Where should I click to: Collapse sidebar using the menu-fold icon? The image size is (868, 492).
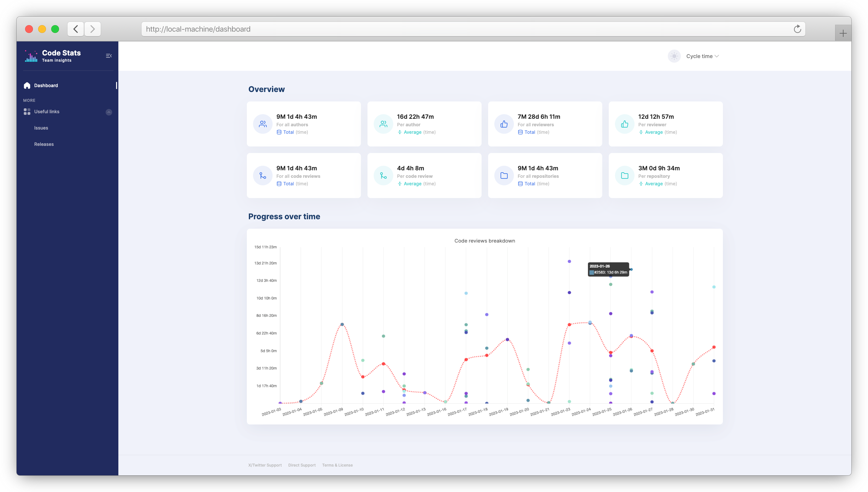pyautogui.click(x=109, y=56)
